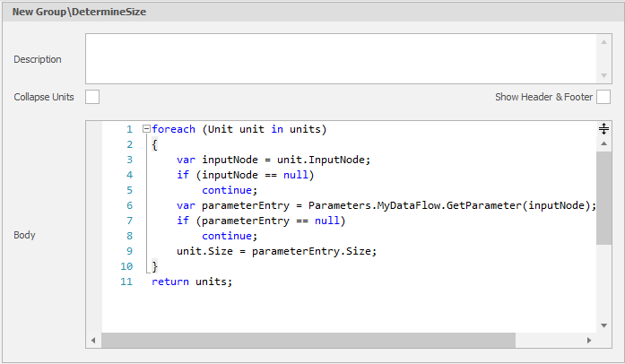Click the code editor vertical scrollbar thumb

pos(604,197)
